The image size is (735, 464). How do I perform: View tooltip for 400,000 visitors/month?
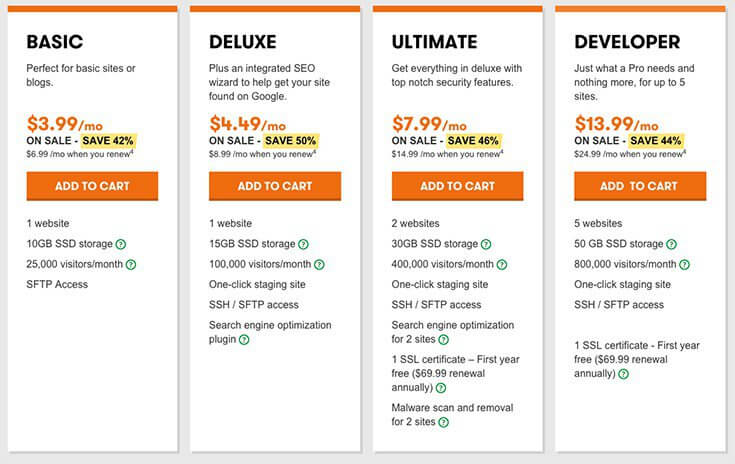tap(502, 265)
